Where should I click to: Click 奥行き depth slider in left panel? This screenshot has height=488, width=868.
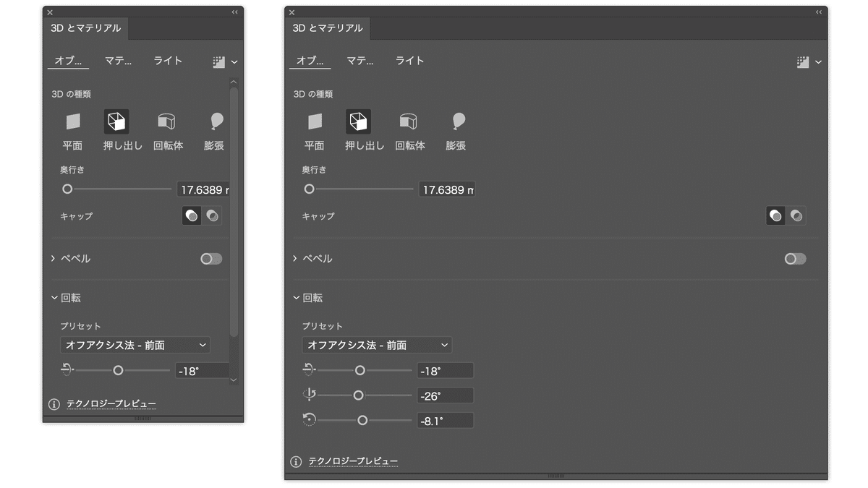pyautogui.click(x=117, y=189)
